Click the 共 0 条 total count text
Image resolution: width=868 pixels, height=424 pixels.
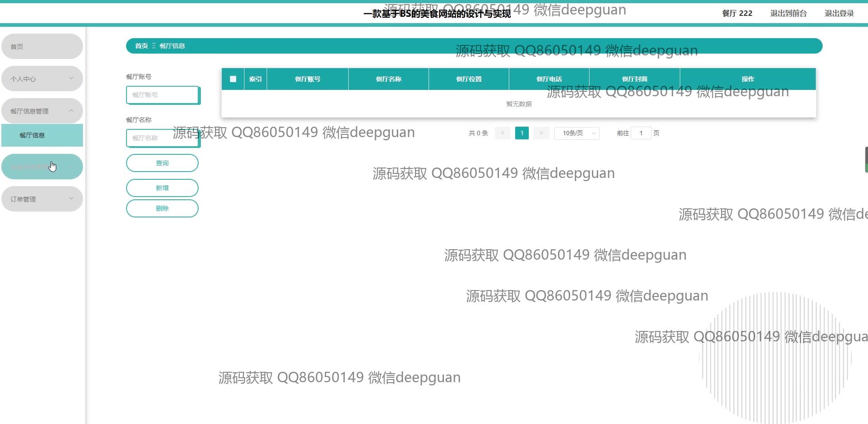pos(478,133)
